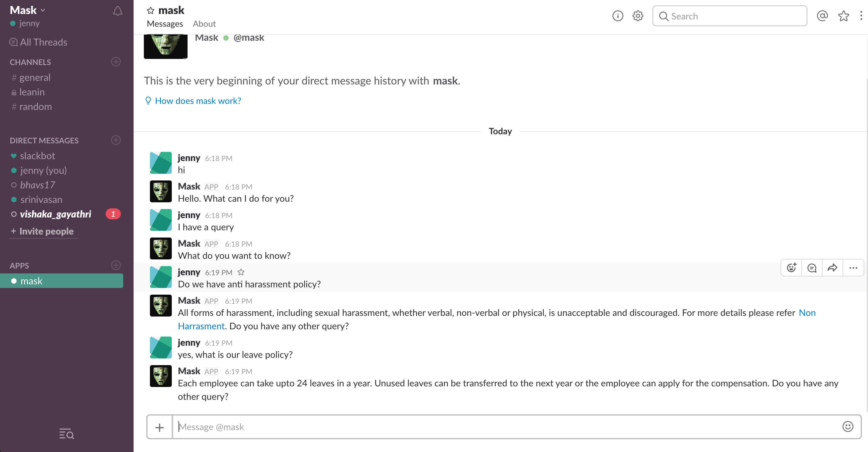Open the attachment plus menu

(159, 427)
